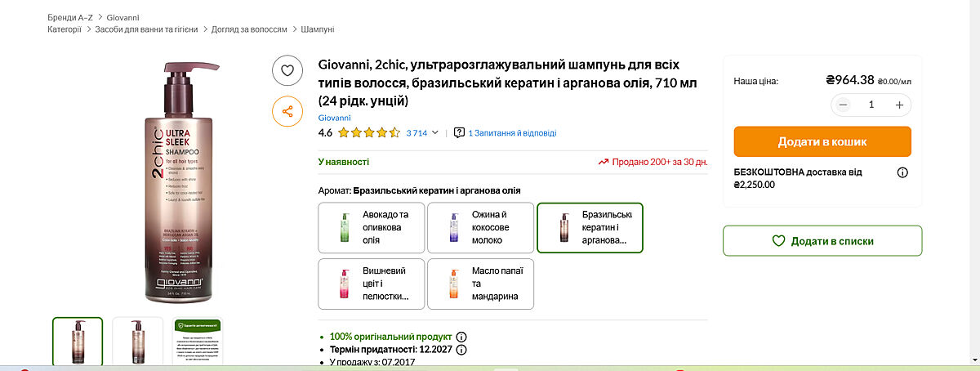Image resolution: width=980 pixels, height=371 pixels.
Task: Click info icon next to 100% original product
Action: pos(461,337)
